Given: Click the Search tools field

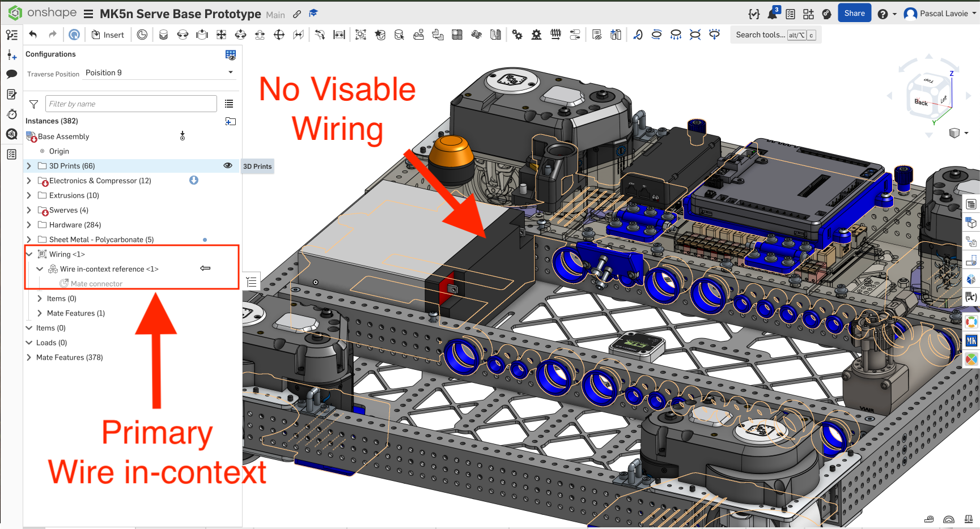Looking at the screenshot, I should pyautogui.click(x=775, y=35).
